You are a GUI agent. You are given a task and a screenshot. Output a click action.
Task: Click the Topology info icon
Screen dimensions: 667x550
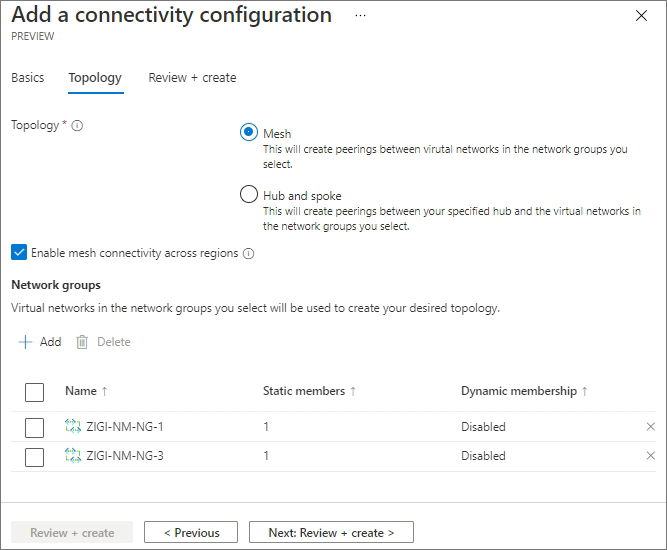[x=78, y=126]
